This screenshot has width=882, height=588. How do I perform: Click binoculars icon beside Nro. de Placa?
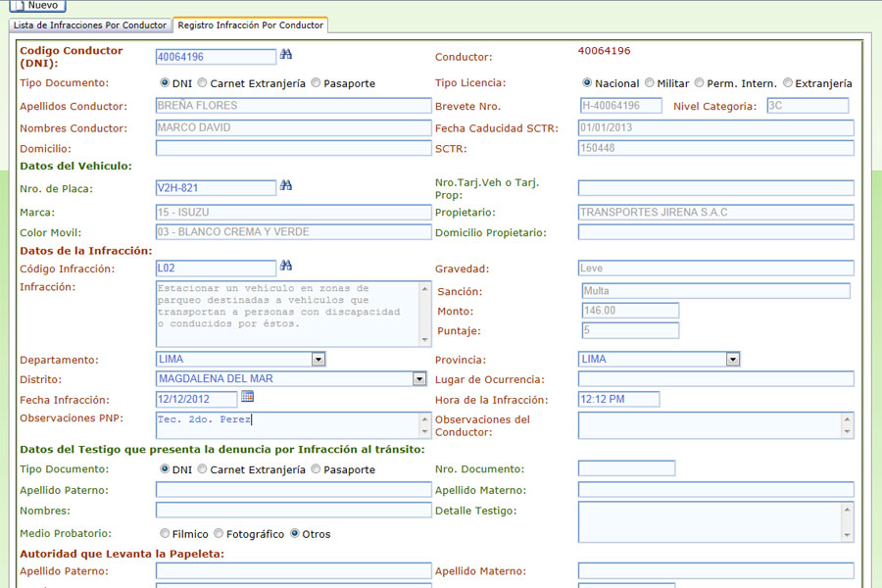point(286,185)
